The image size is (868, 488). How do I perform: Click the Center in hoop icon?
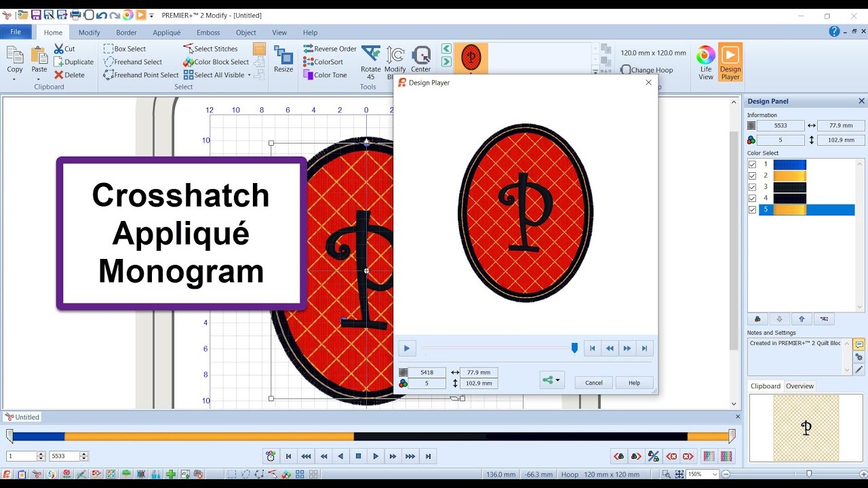tap(421, 59)
